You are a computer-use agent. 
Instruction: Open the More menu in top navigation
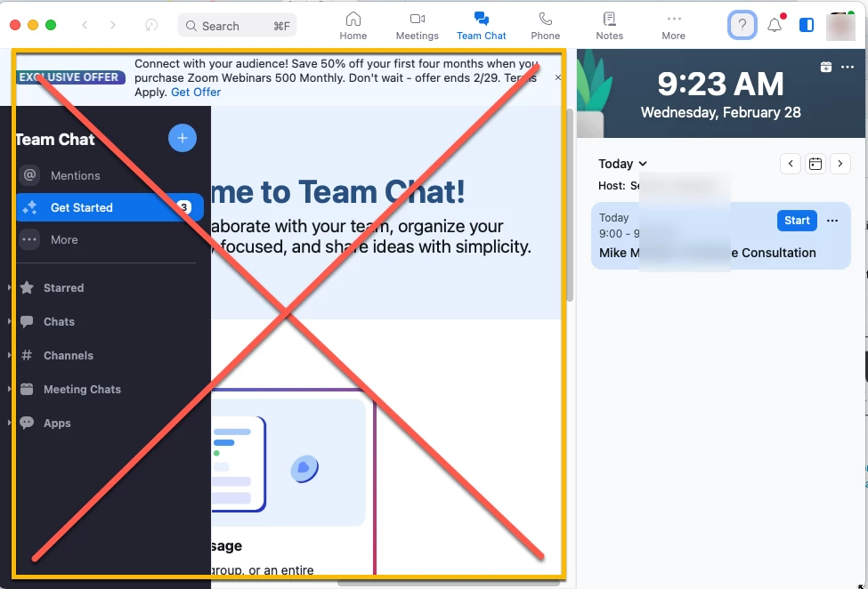pos(673,26)
